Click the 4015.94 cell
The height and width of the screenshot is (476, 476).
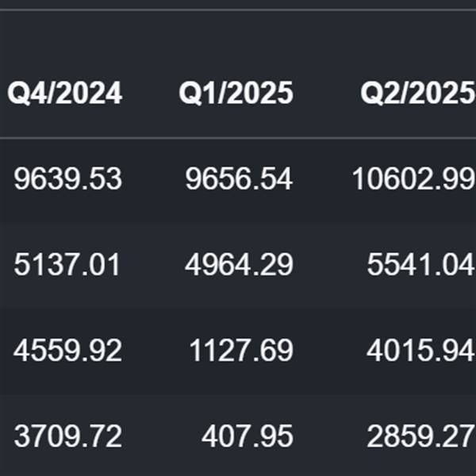click(x=421, y=351)
